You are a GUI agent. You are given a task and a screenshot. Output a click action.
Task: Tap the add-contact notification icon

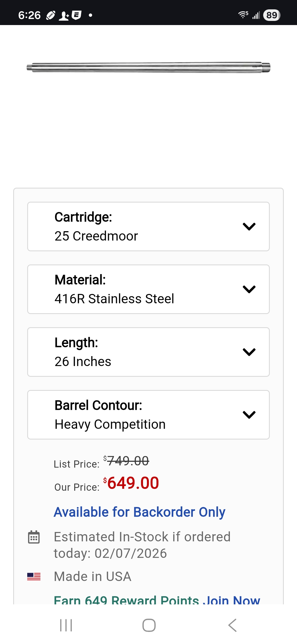[x=64, y=15]
